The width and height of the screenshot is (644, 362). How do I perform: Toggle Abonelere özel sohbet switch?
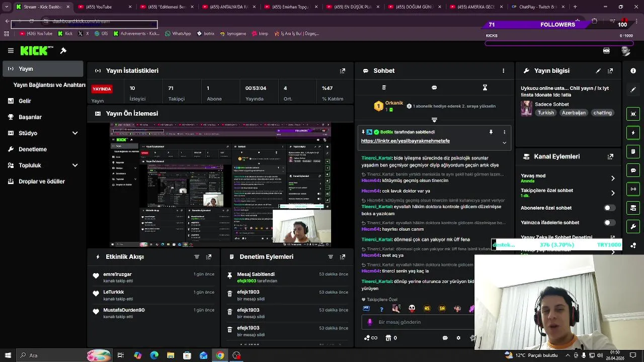(609, 208)
